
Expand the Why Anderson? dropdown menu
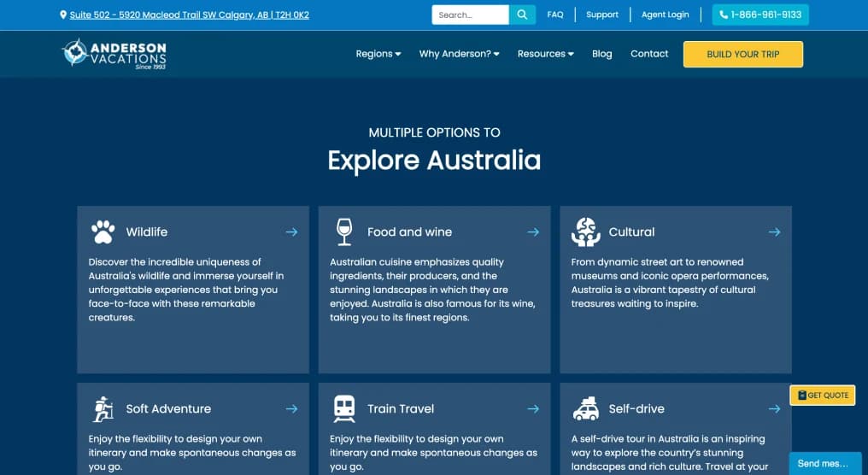pos(459,54)
